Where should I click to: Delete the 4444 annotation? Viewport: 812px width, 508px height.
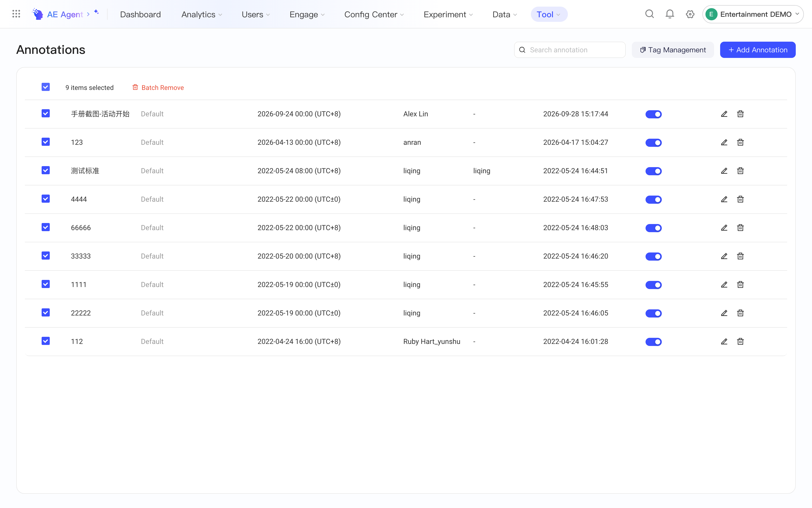coord(740,199)
